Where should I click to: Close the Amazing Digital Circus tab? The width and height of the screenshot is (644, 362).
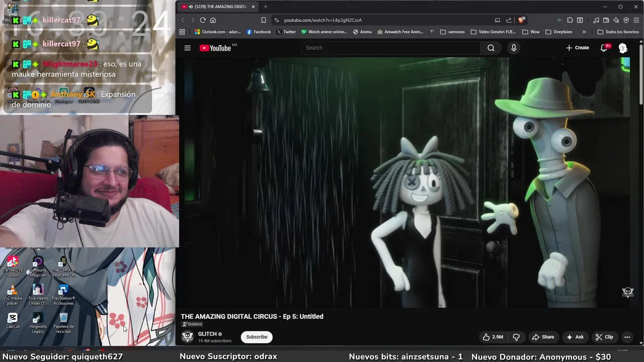pyautogui.click(x=253, y=7)
